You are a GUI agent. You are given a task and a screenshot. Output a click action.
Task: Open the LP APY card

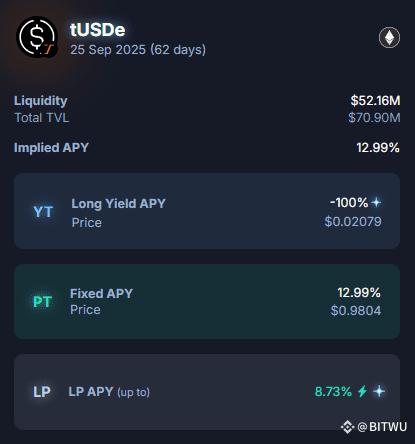207,392
